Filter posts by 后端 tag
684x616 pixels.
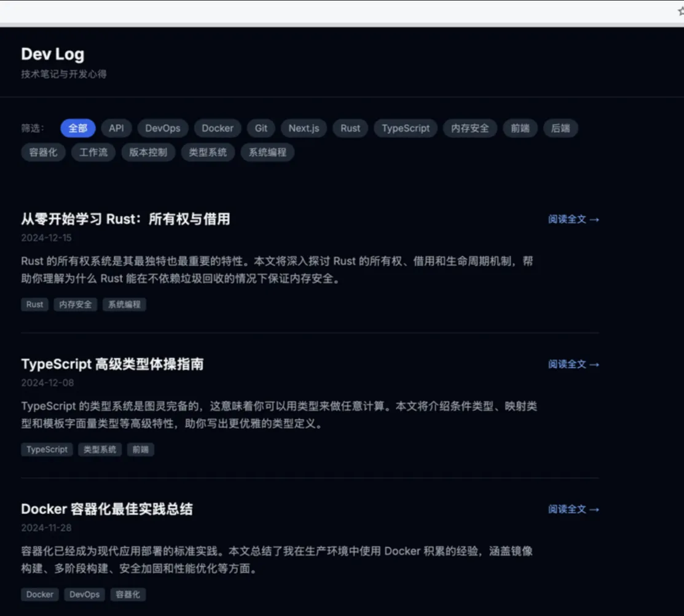point(560,128)
